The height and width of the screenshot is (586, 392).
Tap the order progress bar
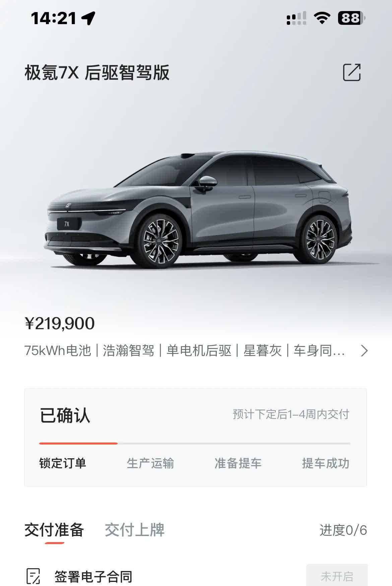coord(195,444)
